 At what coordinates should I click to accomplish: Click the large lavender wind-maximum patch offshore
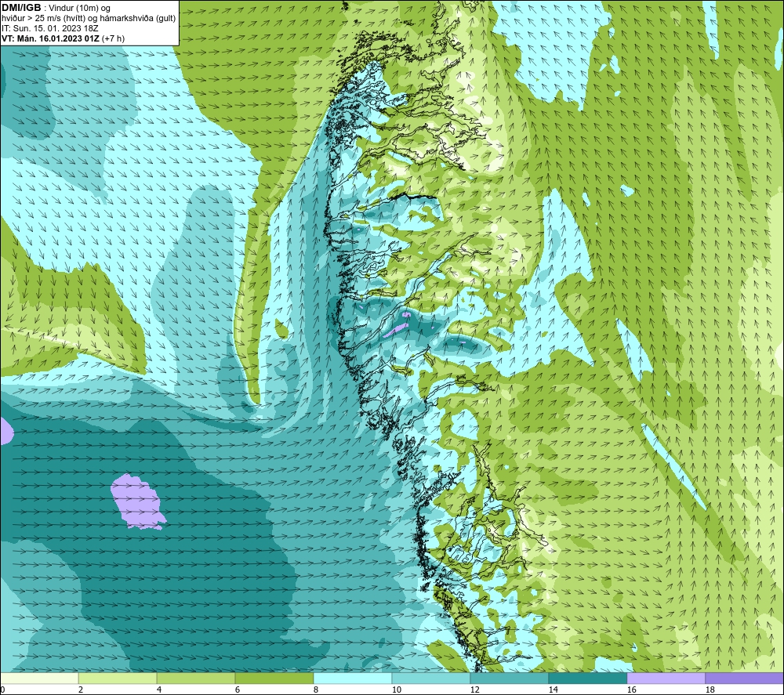[137, 502]
